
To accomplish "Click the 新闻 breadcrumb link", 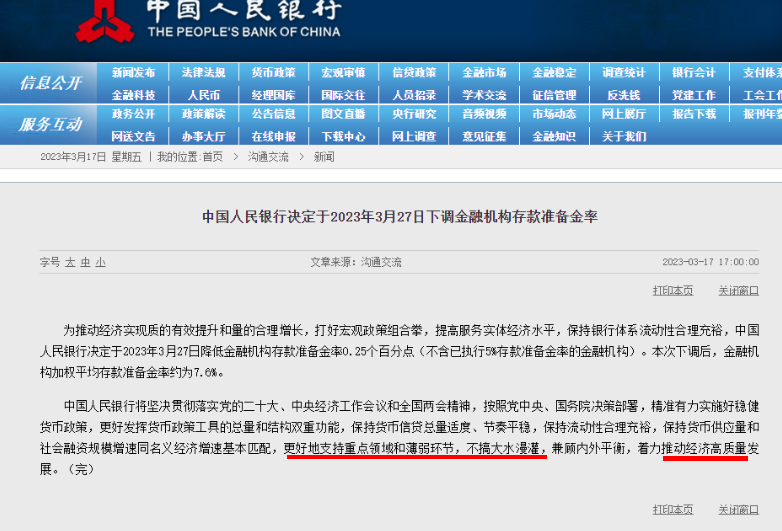I will 324,157.
